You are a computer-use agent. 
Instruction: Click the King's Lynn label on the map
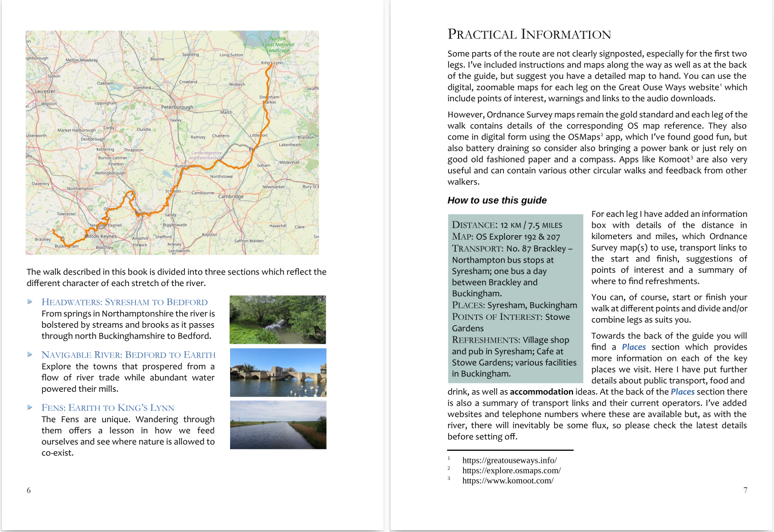point(272,63)
